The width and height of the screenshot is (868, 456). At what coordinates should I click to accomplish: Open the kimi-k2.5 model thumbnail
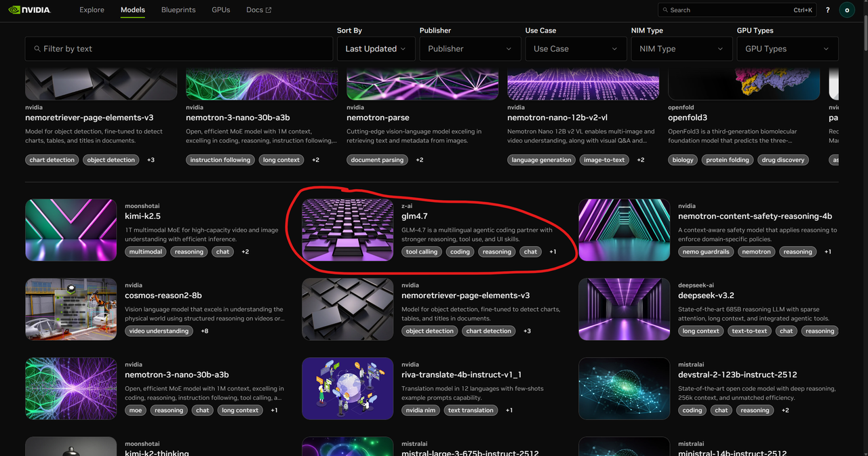click(71, 230)
